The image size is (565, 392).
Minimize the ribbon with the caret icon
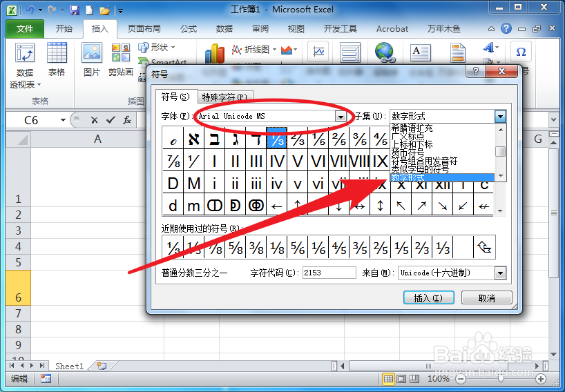(x=491, y=29)
